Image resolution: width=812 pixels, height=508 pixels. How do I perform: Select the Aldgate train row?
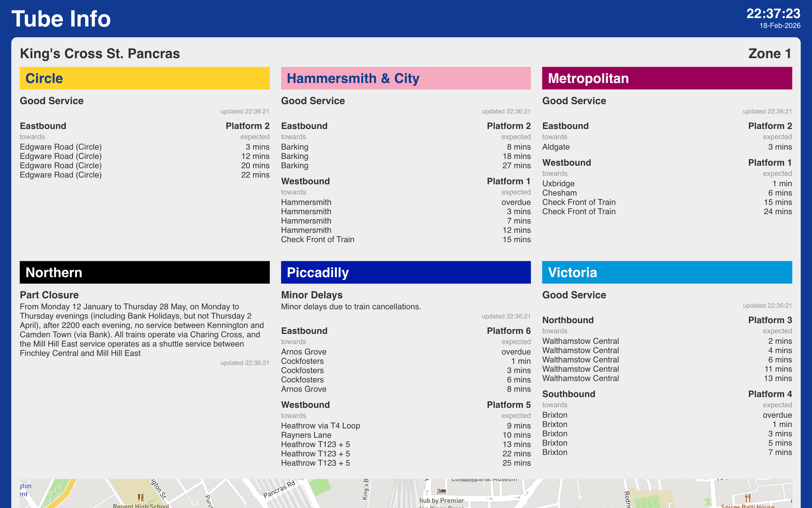point(667,147)
